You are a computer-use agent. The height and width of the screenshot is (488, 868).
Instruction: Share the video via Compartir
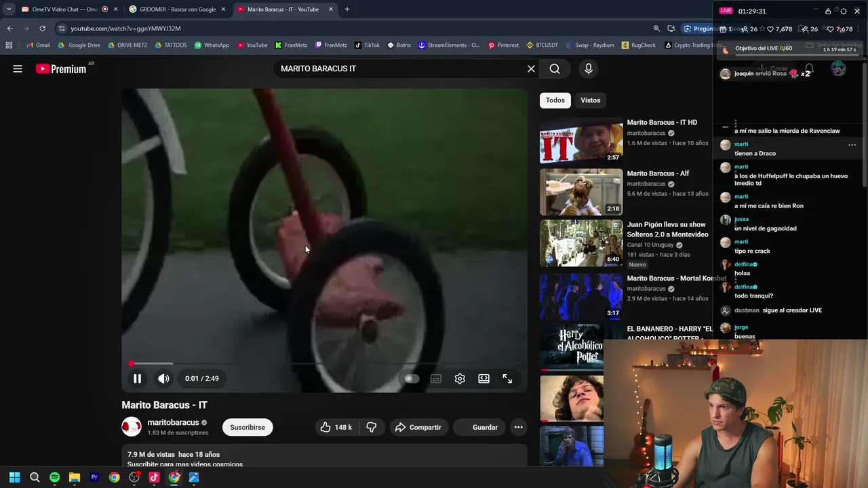[418, 428]
